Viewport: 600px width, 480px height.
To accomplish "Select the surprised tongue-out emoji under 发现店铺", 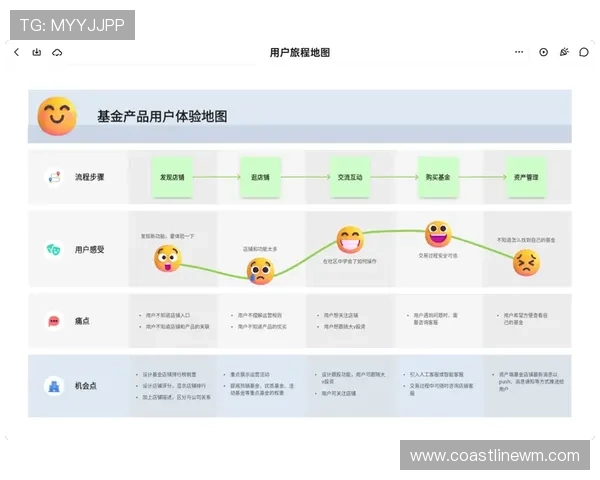I will pos(167,258).
